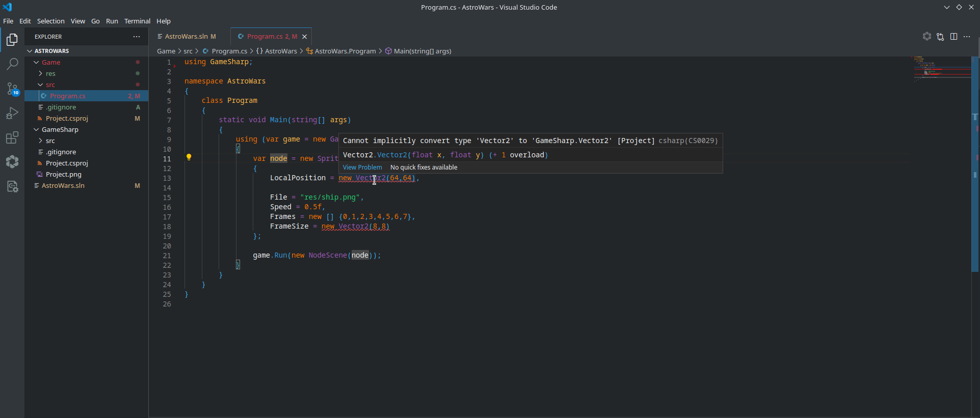Screen dimensions: 980x418
Task: Close the Program.cs editor tab
Action: [x=304, y=37]
